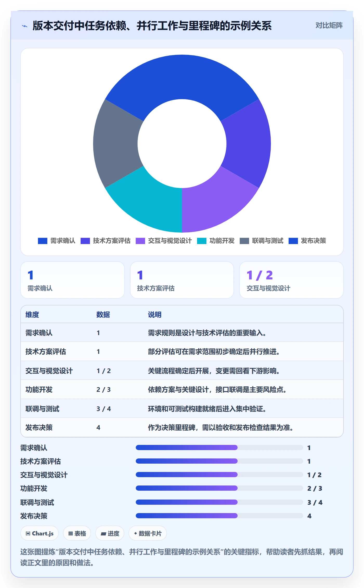Click text 作为决策里程碑，需以验收和发布检查结果为准。

[x=221, y=427]
